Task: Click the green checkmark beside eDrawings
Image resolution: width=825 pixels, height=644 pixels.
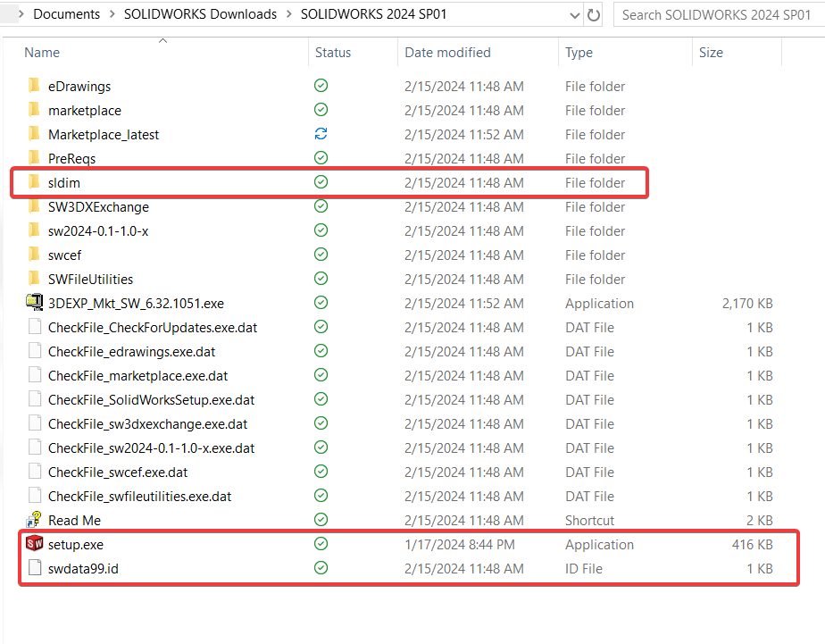Action: 320,86
